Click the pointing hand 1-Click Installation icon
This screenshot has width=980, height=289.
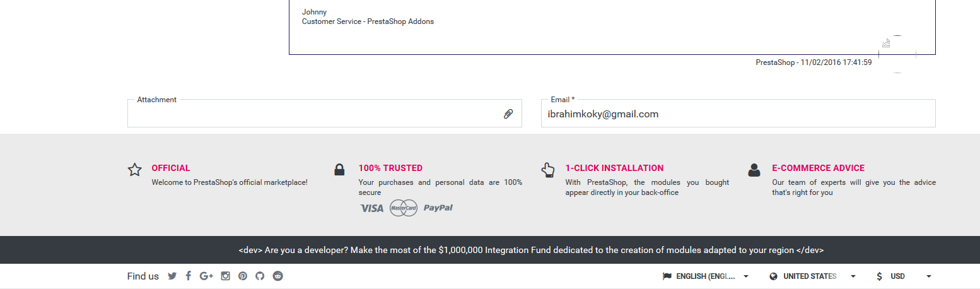point(547,170)
